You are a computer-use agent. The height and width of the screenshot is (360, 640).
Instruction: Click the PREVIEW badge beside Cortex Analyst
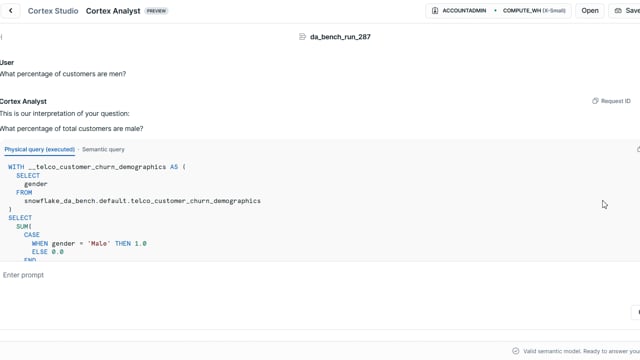(x=156, y=11)
